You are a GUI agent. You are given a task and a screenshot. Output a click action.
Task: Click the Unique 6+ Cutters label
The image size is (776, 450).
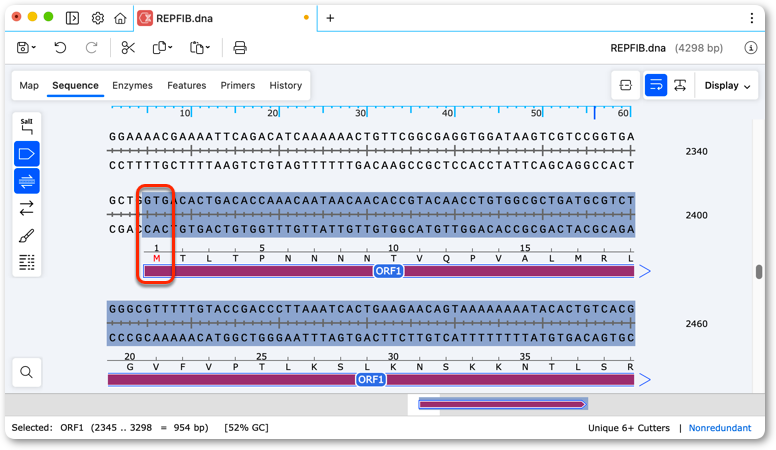pos(629,428)
